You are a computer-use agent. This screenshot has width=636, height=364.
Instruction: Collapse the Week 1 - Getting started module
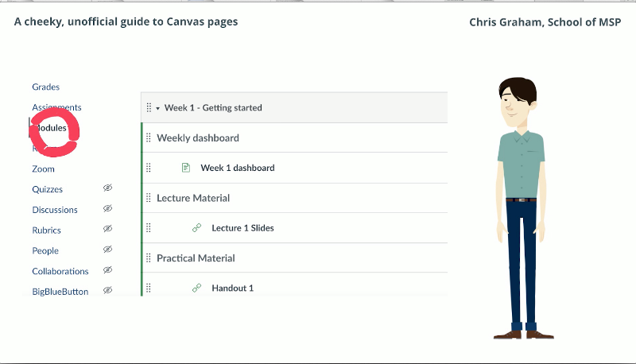pyautogui.click(x=157, y=108)
